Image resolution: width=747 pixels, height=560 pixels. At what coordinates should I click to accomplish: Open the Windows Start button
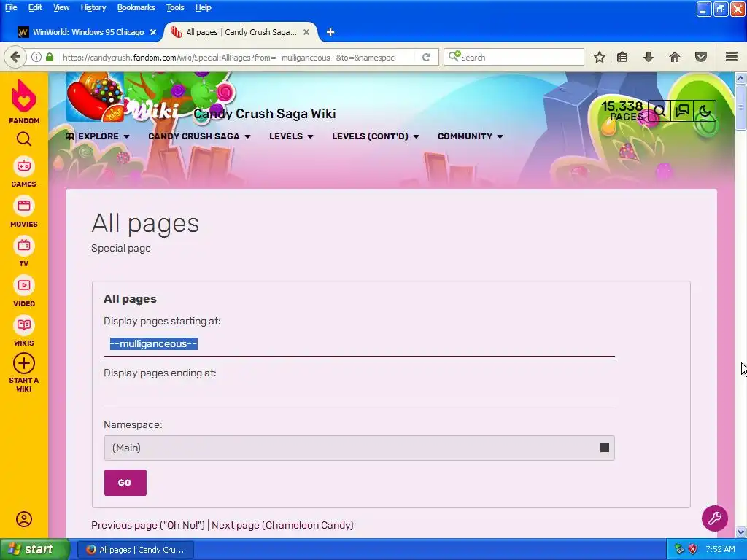35,549
